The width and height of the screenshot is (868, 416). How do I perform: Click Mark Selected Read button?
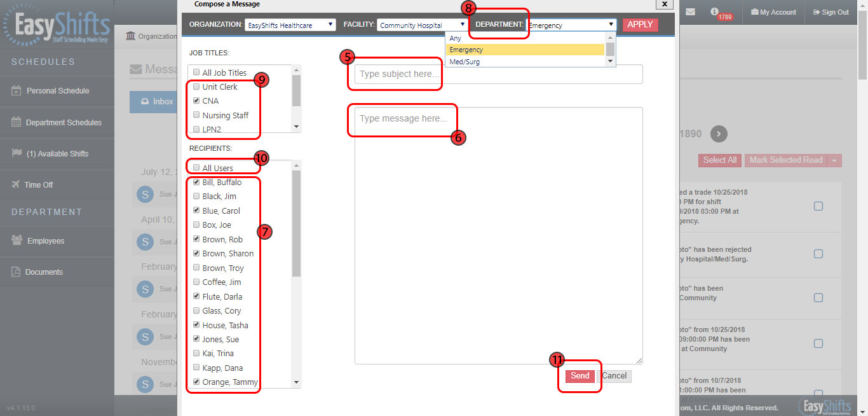click(x=786, y=160)
